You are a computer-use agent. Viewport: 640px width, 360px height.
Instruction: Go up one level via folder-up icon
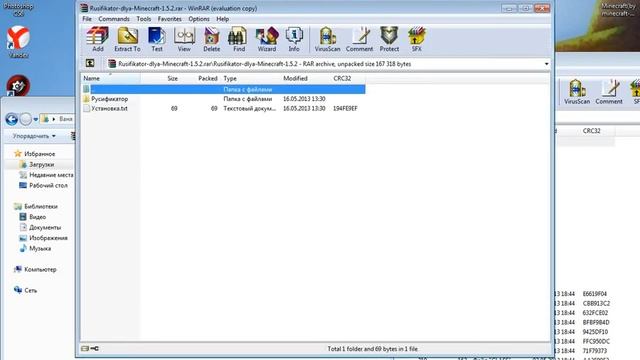90,63
